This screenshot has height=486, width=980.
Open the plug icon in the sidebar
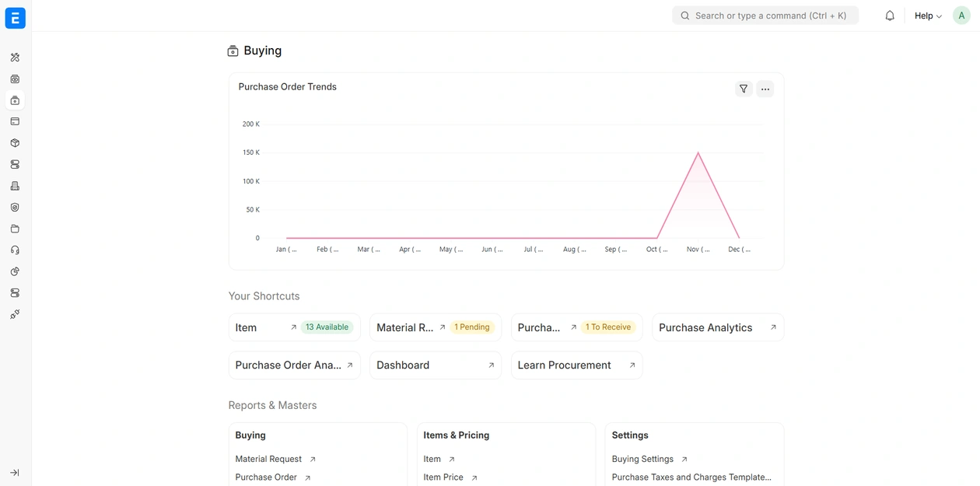15,314
